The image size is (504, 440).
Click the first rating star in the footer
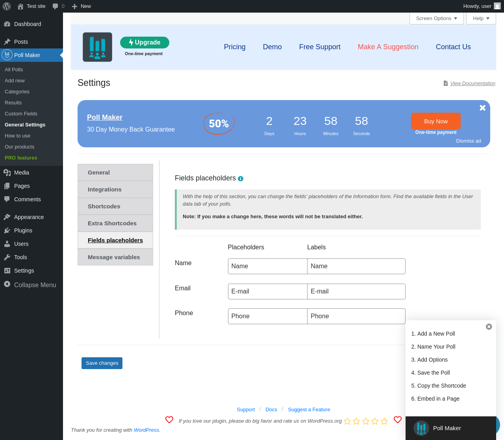(347, 421)
